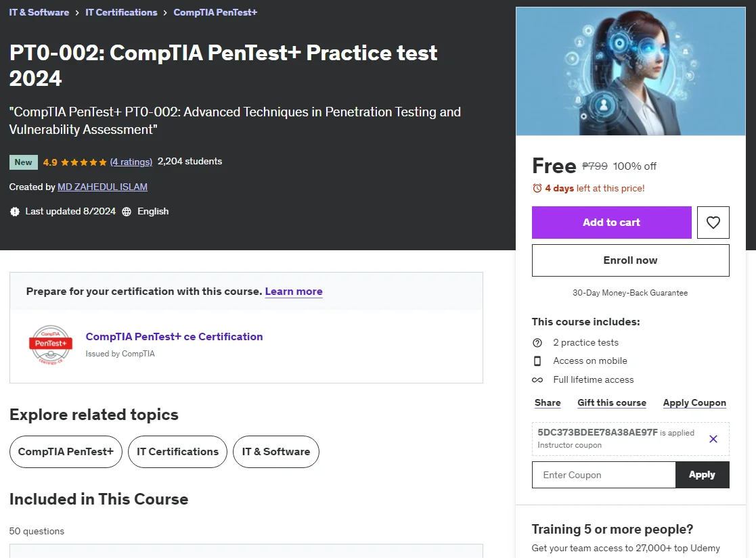The width and height of the screenshot is (756, 558).
Task: Remove applied coupon with X icon
Action: click(713, 438)
